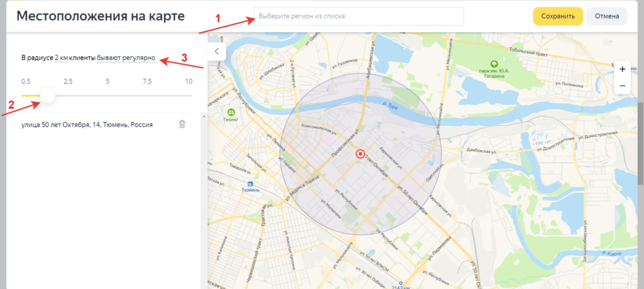Delete the 50 лет Октября address entry
The height and width of the screenshot is (289, 644).
tap(182, 124)
